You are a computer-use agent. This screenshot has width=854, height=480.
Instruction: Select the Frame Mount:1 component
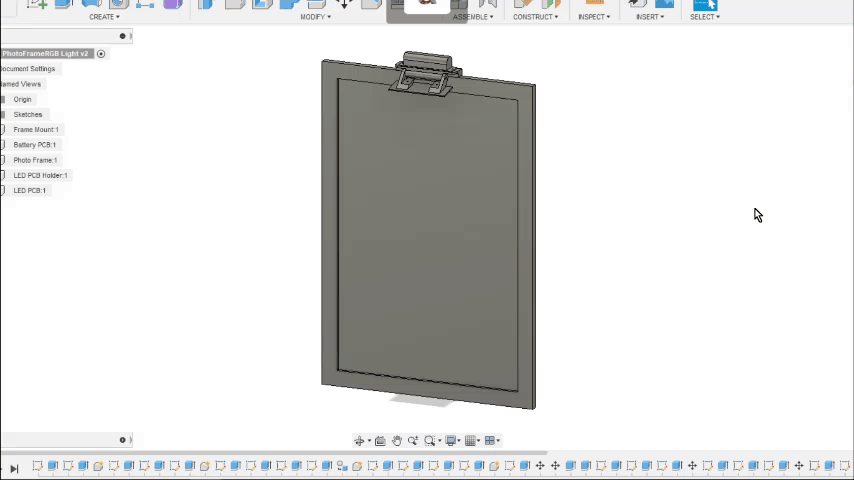36,130
